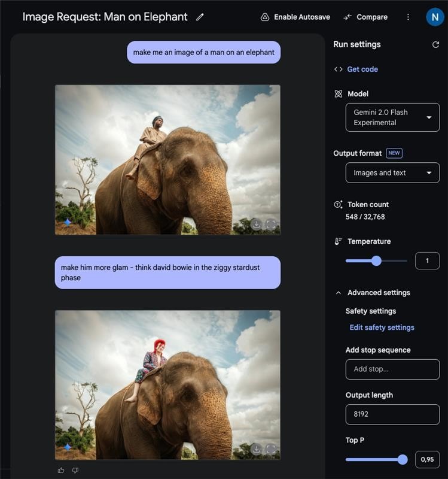The image size is (448, 479).
Task: Click the Add stop sequence input field
Action: tap(392, 369)
